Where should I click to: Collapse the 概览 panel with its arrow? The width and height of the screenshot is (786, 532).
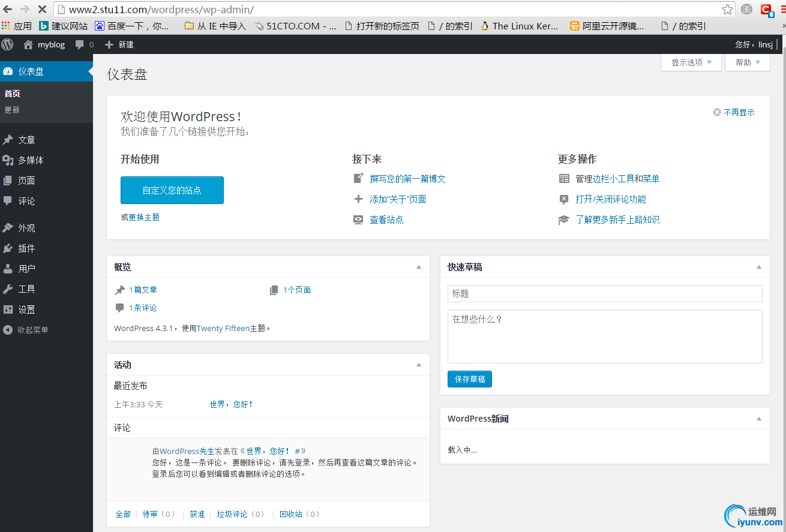[419, 267]
